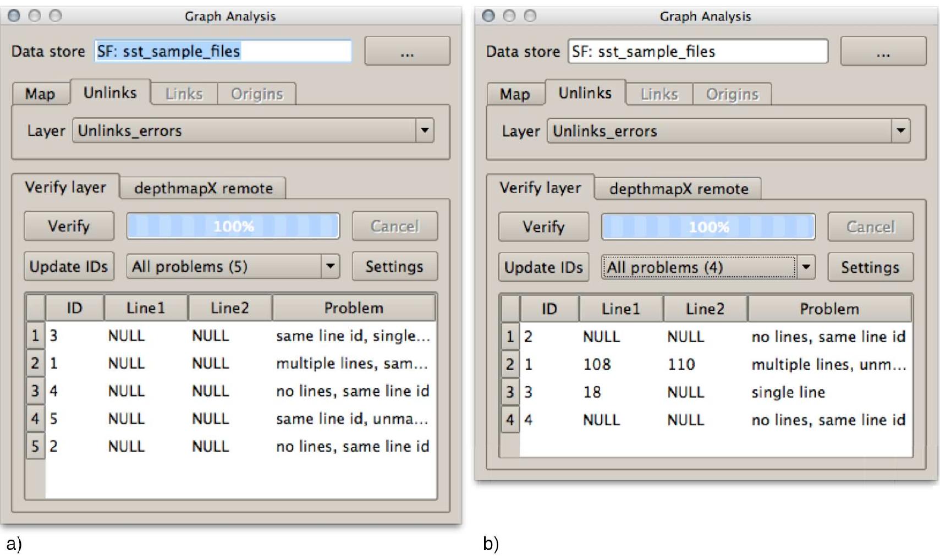Open Links tab in left window
Viewport: 940px width, 560px height.
point(184,94)
